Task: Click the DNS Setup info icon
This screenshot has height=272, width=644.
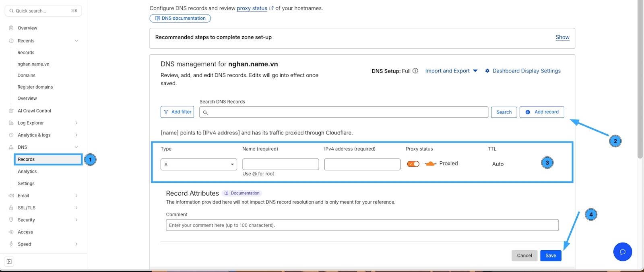Action: [415, 71]
